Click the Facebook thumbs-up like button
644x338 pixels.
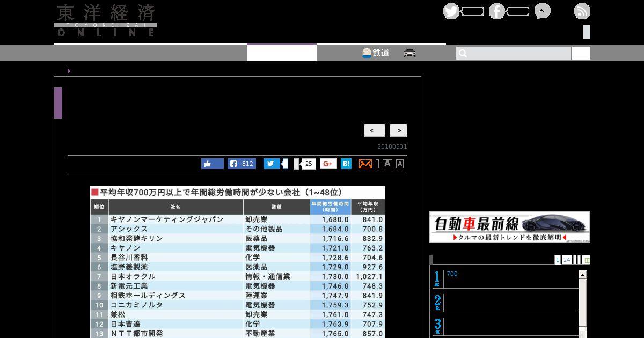[x=213, y=164]
